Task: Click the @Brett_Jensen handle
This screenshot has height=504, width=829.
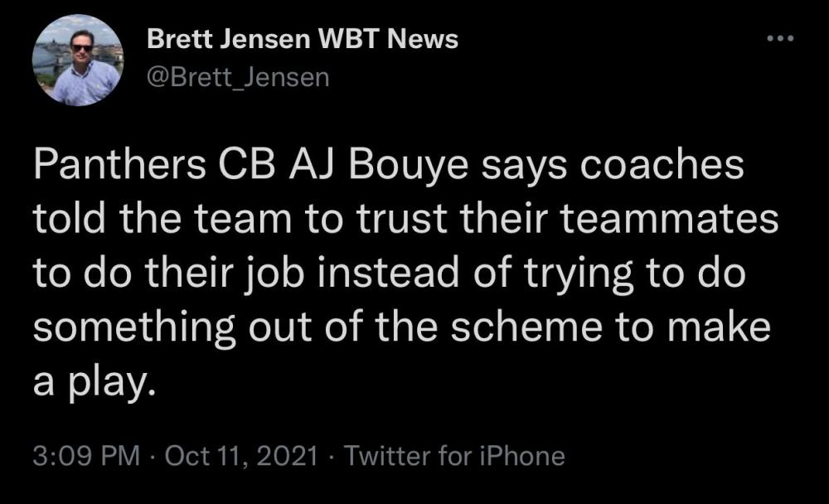Action: (238, 77)
